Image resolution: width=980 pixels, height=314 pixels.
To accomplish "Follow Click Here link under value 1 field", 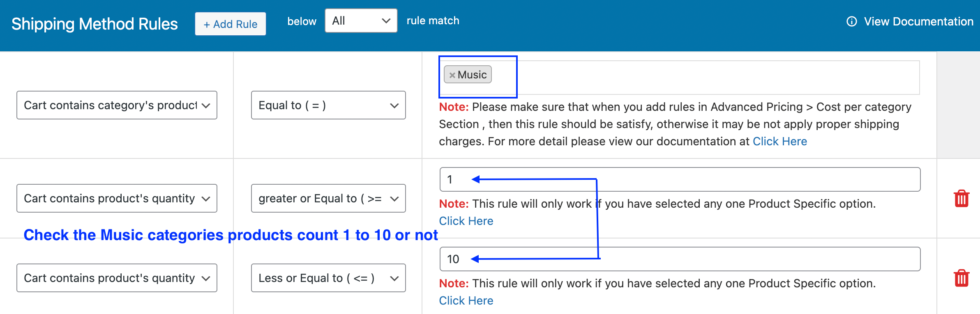I will click(x=466, y=221).
